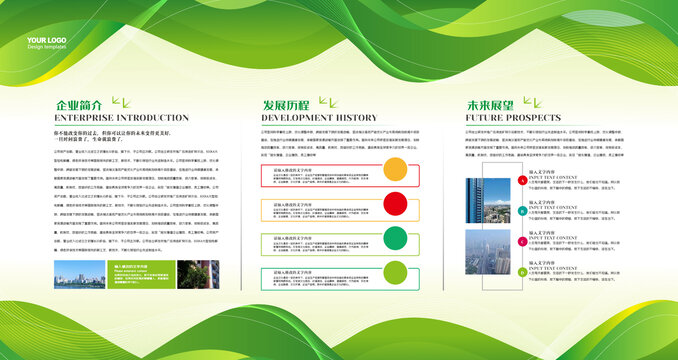Image resolution: width=678 pixels, height=360 pixels.
Task: Click the orange circle in Development History
Action: pos(395,169)
